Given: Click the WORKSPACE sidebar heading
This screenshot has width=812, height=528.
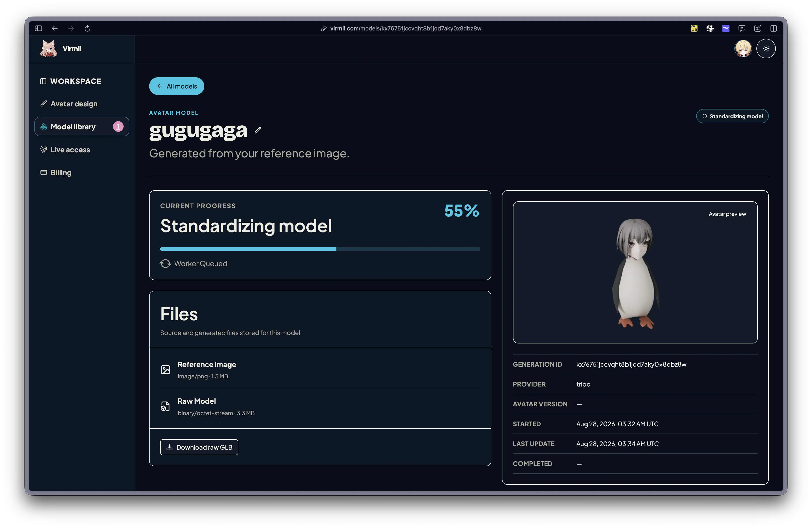Looking at the screenshot, I should [x=76, y=81].
